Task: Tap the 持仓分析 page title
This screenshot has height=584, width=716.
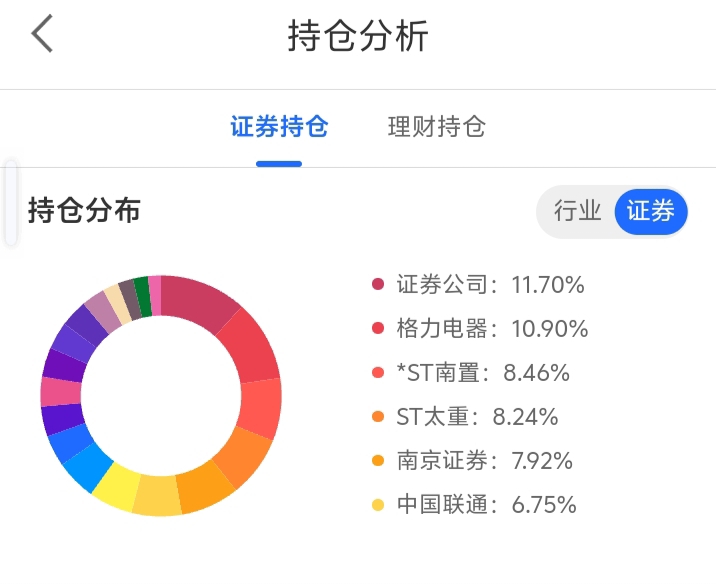Action: click(358, 35)
